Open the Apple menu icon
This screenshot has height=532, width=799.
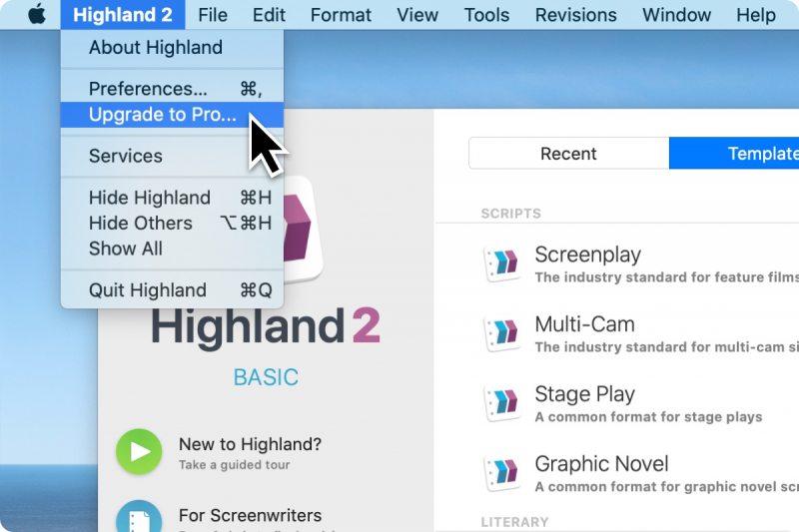[x=36, y=15]
